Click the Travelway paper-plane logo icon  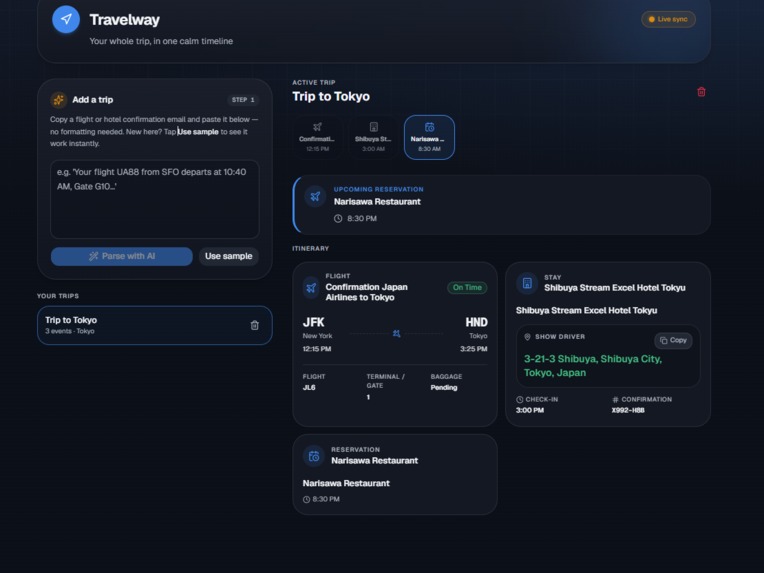point(66,19)
